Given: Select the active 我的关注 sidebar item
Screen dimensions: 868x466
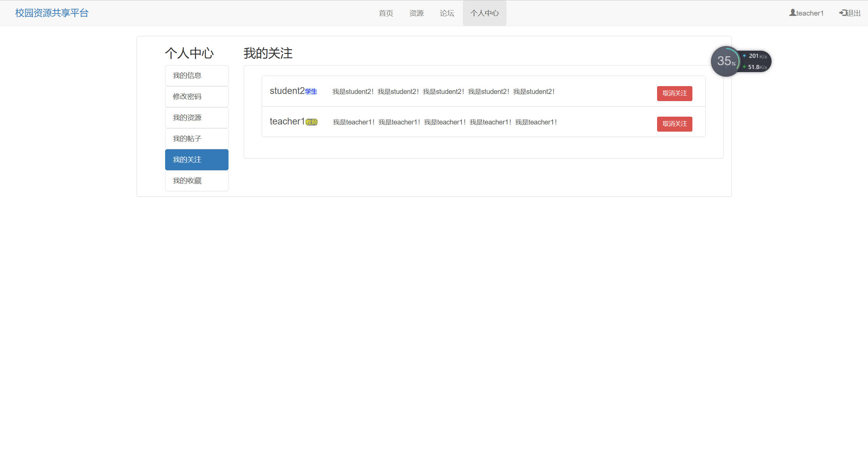Looking at the screenshot, I should pyautogui.click(x=197, y=160).
